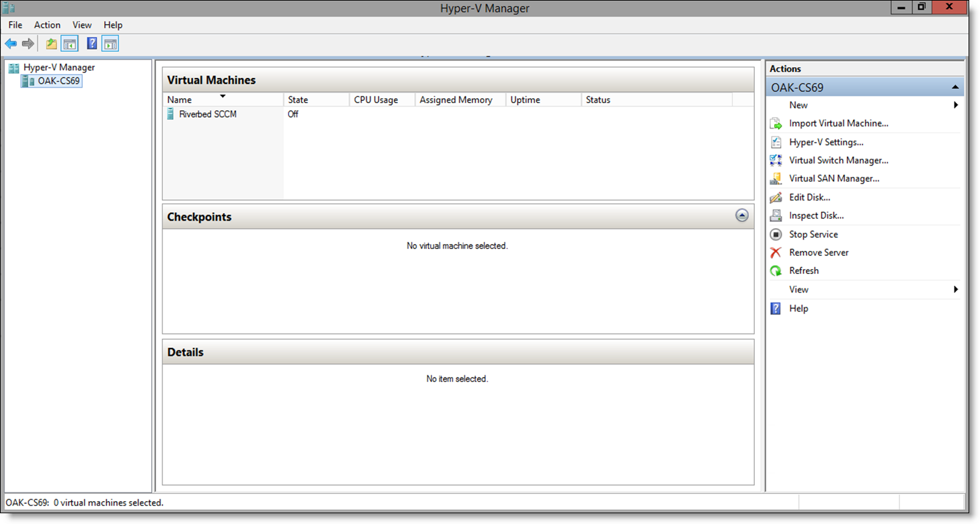
Task: Click Stop Service action
Action: [813, 234]
